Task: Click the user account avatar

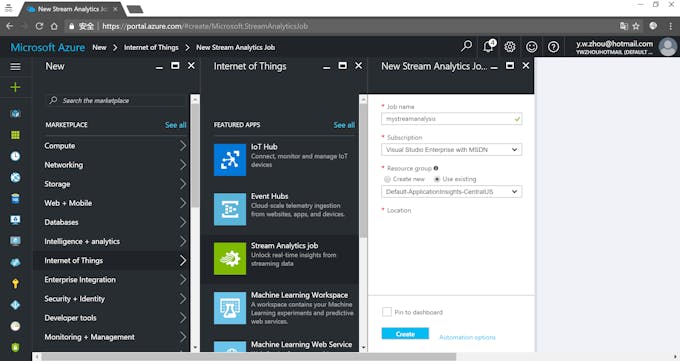Action: 668,46
